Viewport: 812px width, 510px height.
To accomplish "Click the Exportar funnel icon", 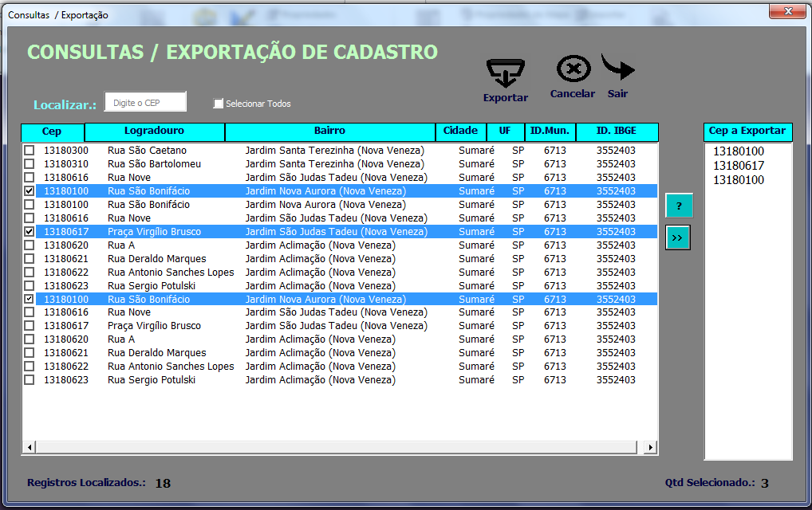I will point(506,74).
